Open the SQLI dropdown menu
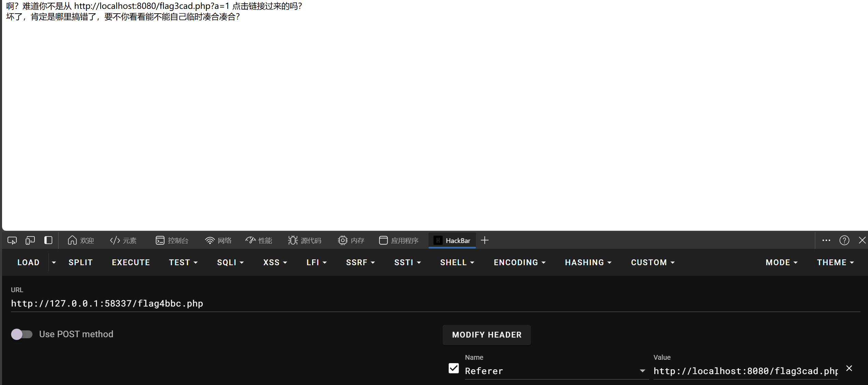 coord(230,262)
